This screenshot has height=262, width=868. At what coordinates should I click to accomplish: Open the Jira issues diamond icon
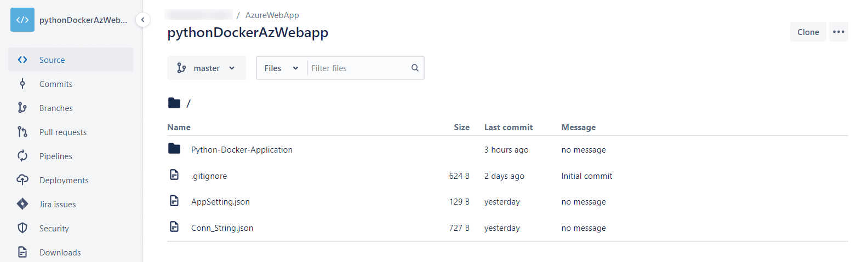pos(22,204)
